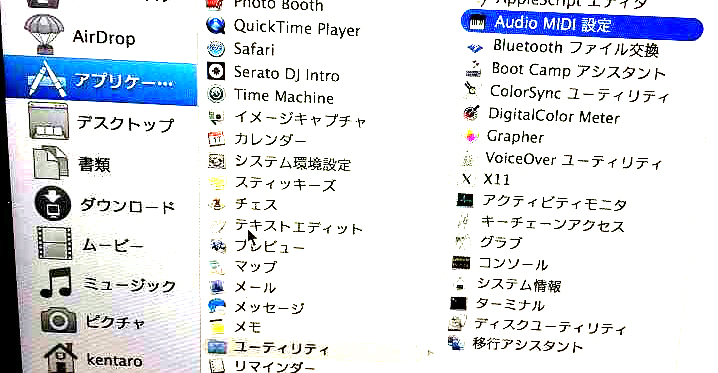Screen dimensions: 718x373
Task: Select the VoiceOver ユーティリティ entry
Action: (573, 160)
